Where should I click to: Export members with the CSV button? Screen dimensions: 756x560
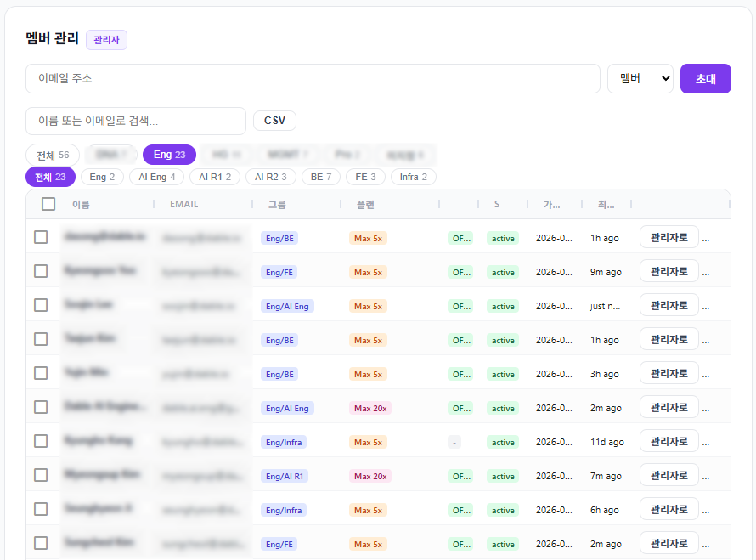274,121
